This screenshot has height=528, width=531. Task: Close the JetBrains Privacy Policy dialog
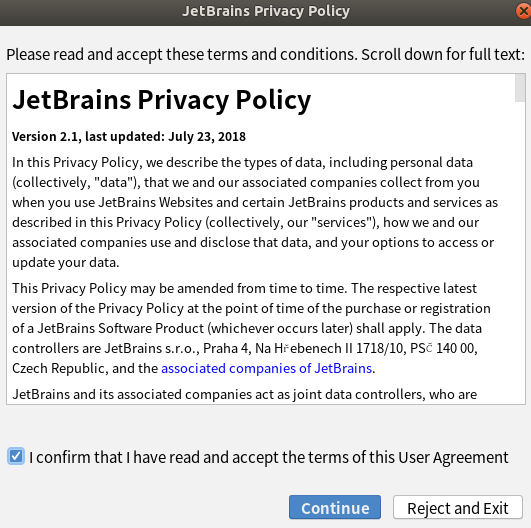(524, 11)
